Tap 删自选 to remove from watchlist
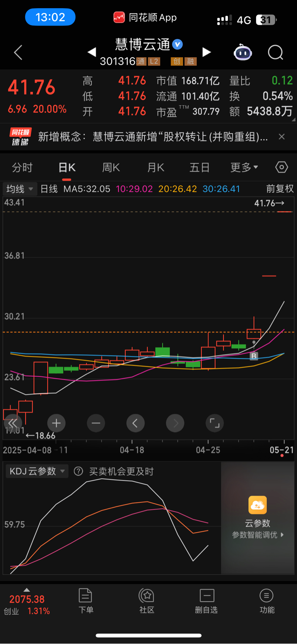Screen dimensions: 297x644 [207, 601]
